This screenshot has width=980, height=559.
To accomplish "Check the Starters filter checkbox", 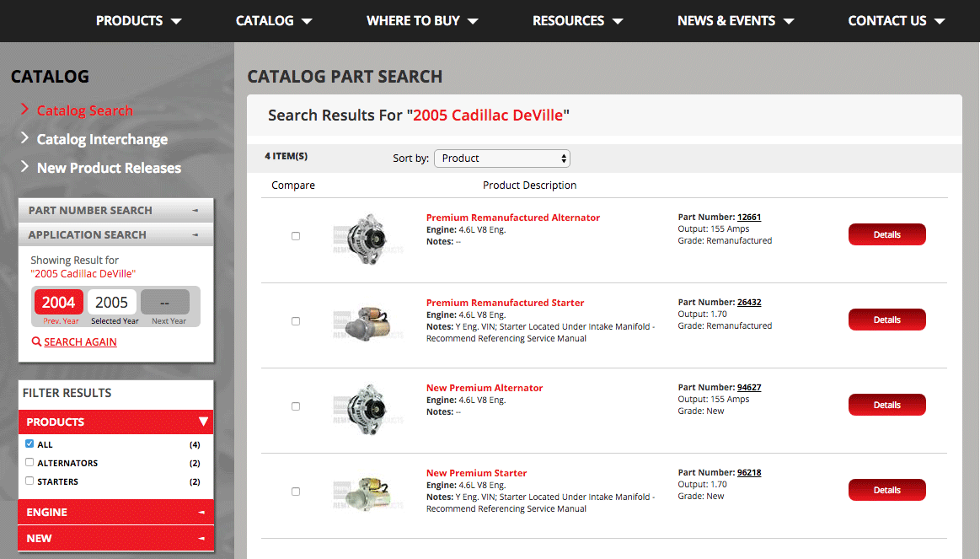I will [29, 481].
